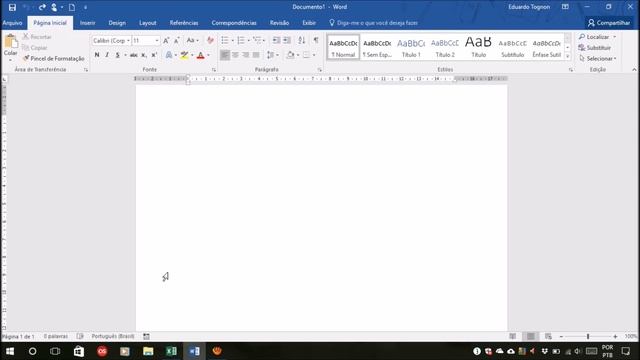This screenshot has width=640, height=360.
Task: Switch to the Design tab
Action: pyautogui.click(x=117, y=23)
